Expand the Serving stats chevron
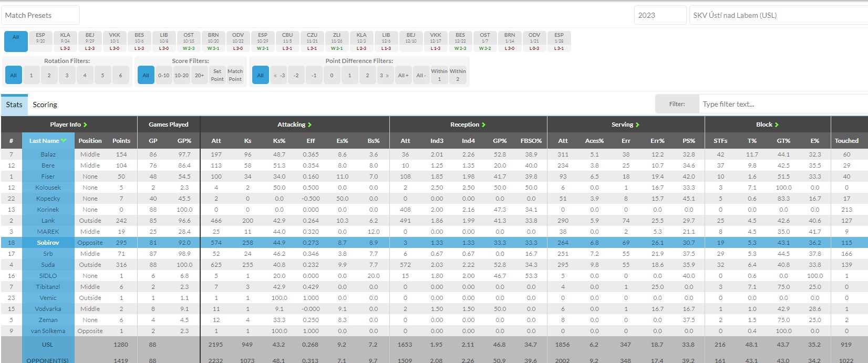 [637, 125]
